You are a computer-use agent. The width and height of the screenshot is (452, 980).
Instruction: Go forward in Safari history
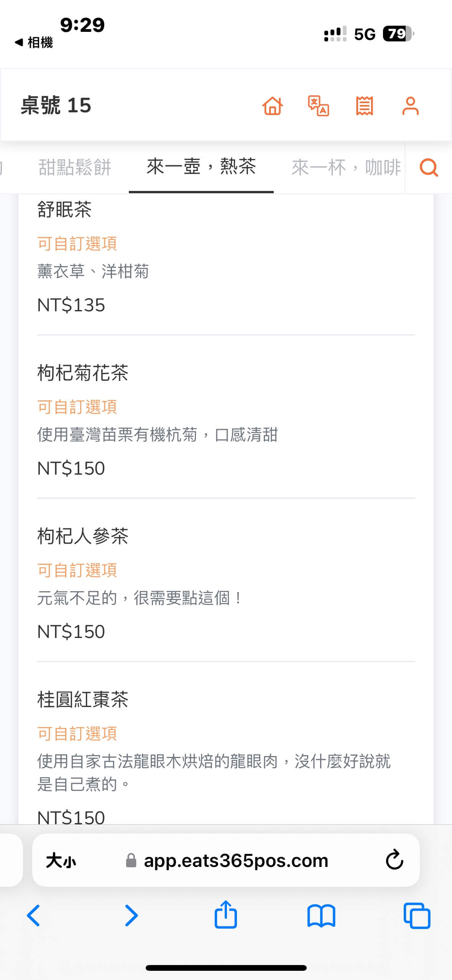pos(131,916)
